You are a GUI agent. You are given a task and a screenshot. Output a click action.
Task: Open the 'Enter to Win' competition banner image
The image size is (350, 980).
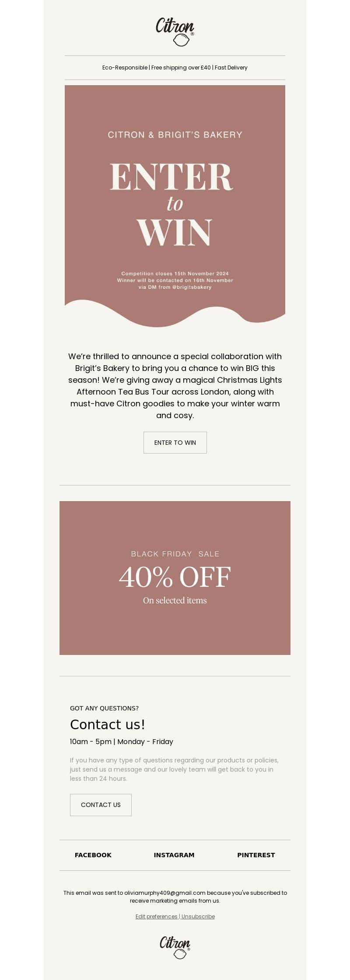[175, 206]
